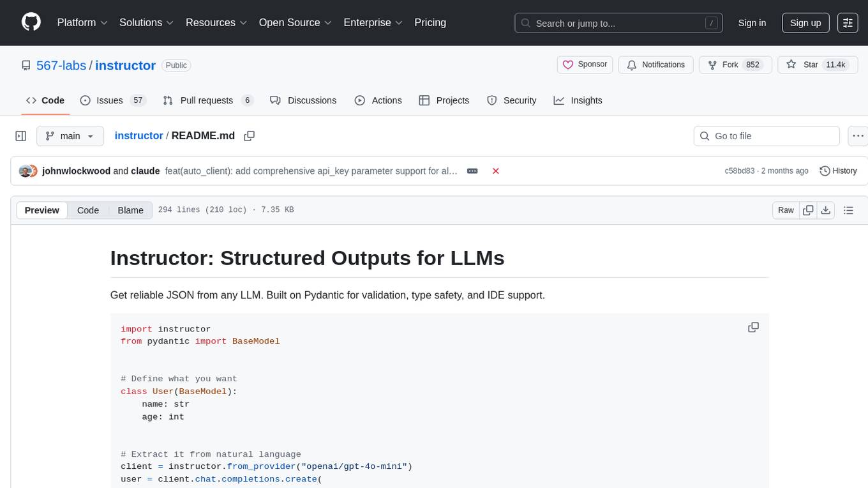Image resolution: width=868 pixels, height=488 pixels.
Task: Select the Preview view toggle
Action: 42,210
